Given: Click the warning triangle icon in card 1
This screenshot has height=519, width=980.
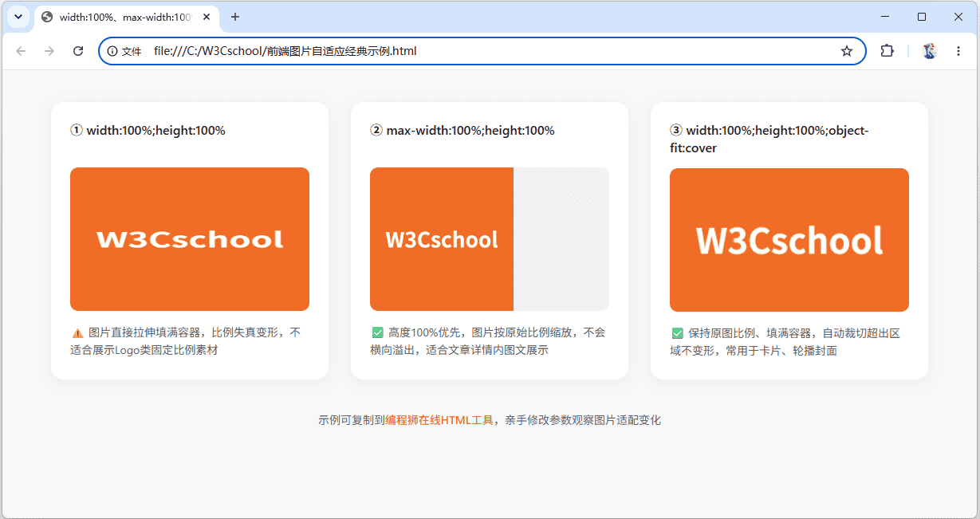Looking at the screenshot, I should coord(77,333).
